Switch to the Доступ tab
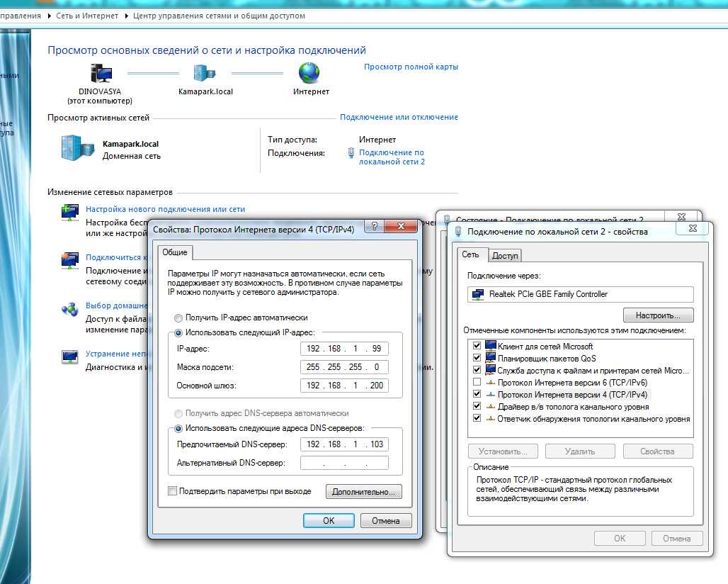 point(505,256)
